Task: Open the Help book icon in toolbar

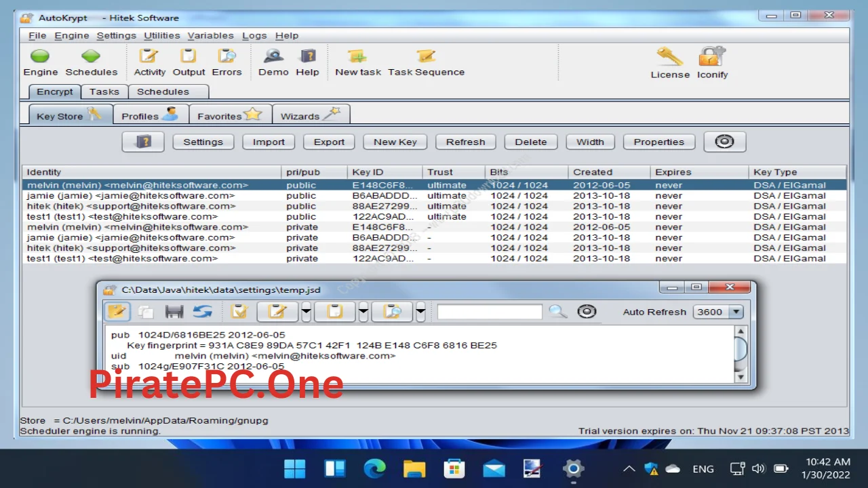Action: pyautogui.click(x=307, y=56)
